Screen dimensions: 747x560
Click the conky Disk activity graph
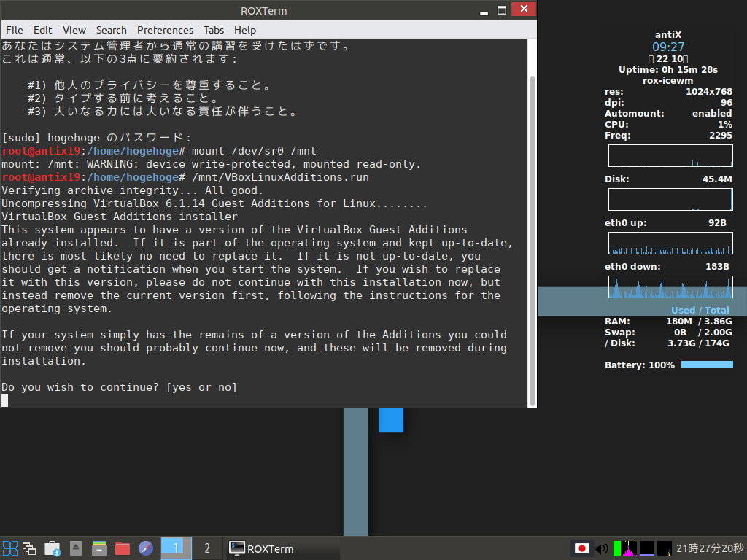pyautogui.click(x=670, y=200)
